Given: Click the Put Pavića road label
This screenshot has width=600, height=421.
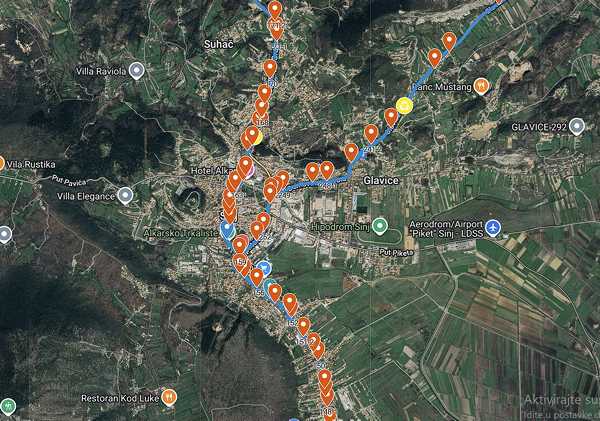Looking at the screenshot, I should (x=69, y=181).
